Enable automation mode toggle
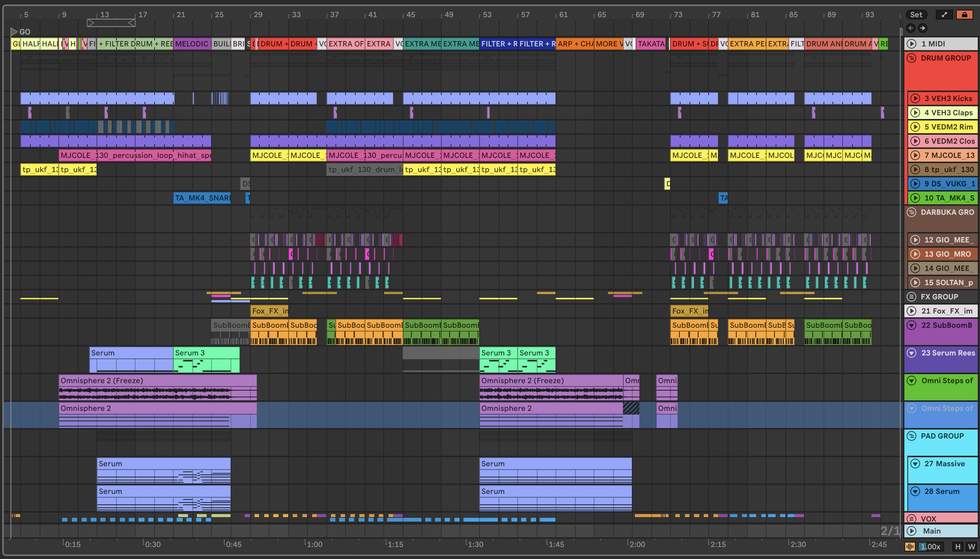980x559 pixels. 944,15
